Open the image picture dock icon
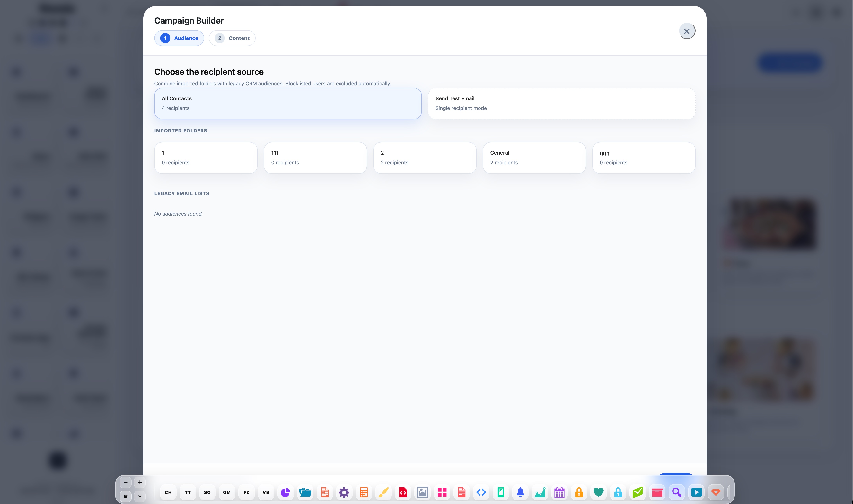Image resolution: width=853 pixels, height=504 pixels. click(x=422, y=492)
